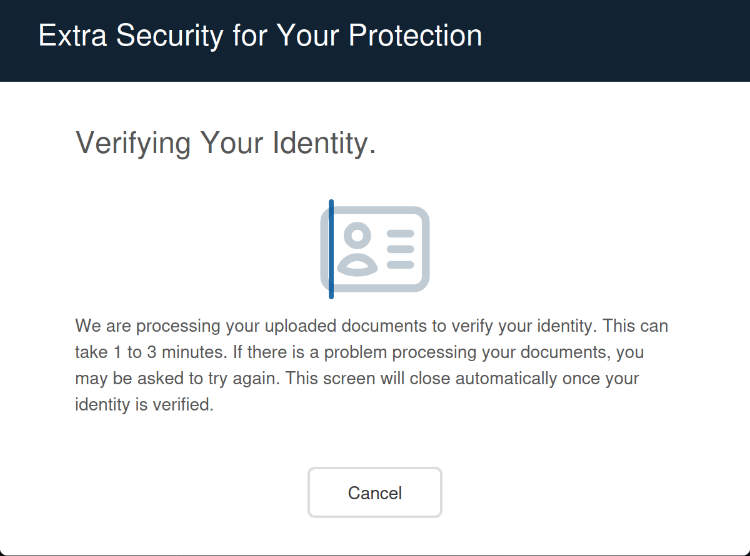The height and width of the screenshot is (556, 750).
Task: Click the word "Verifying" in the heading
Action: pos(133,143)
